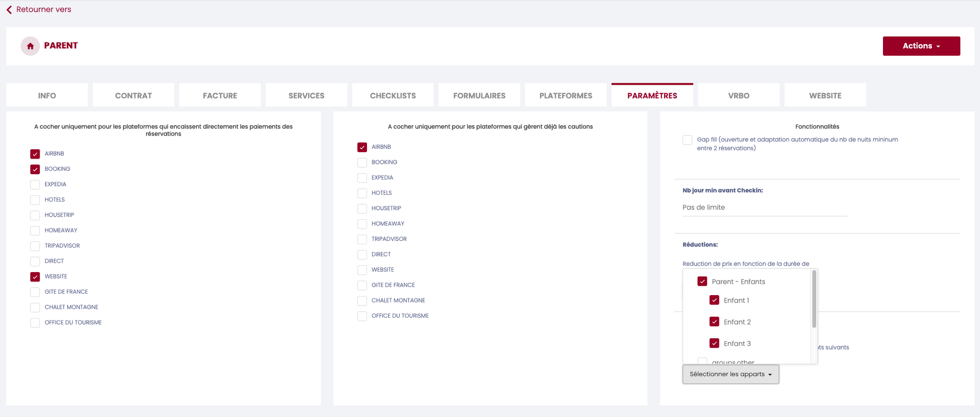Viewport: 980px width, 417px height.
Task: Click the back chevron arrow icon
Action: (x=9, y=10)
